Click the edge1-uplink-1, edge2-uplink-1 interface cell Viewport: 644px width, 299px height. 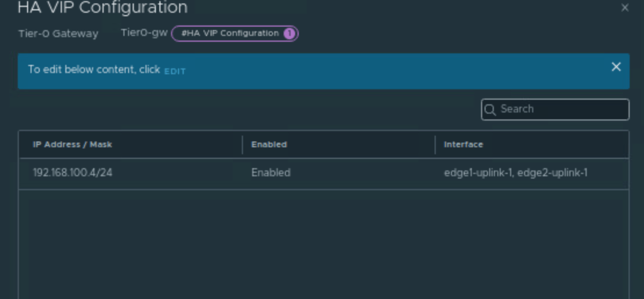pyautogui.click(x=515, y=173)
